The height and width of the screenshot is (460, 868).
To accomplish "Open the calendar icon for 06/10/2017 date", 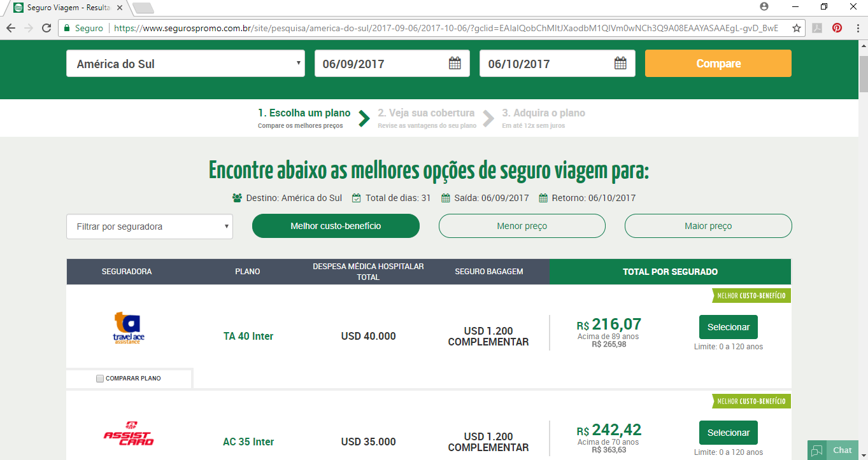I will pos(620,64).
